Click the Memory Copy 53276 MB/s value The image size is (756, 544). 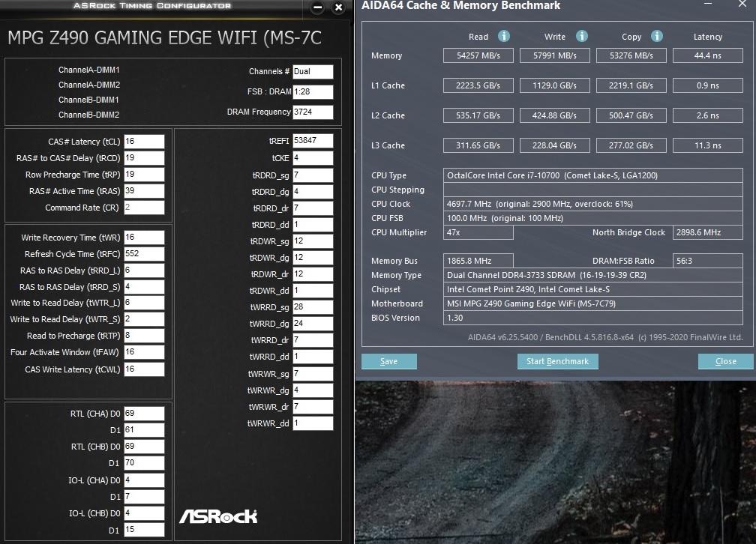pyautogui.click(x=631, y=55)
